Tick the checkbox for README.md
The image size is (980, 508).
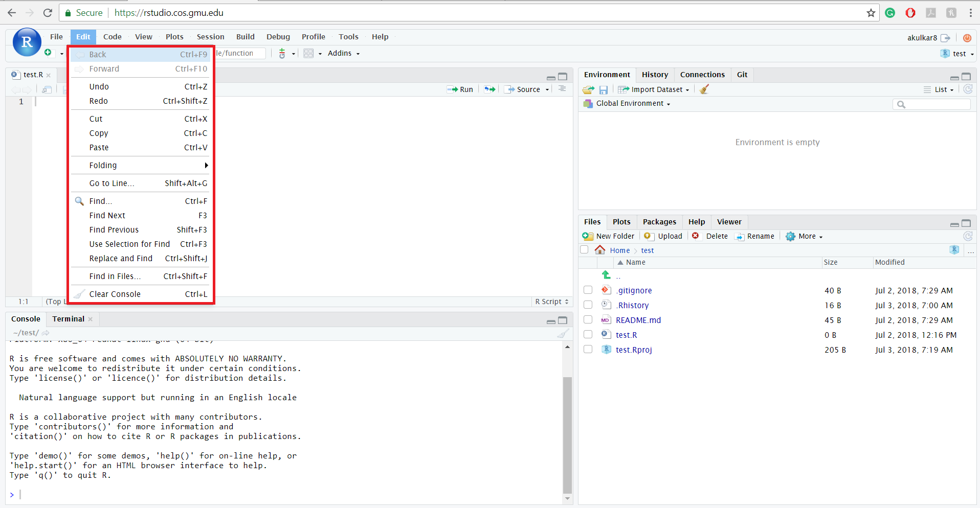pyautogui.click(x=588, y=320)
